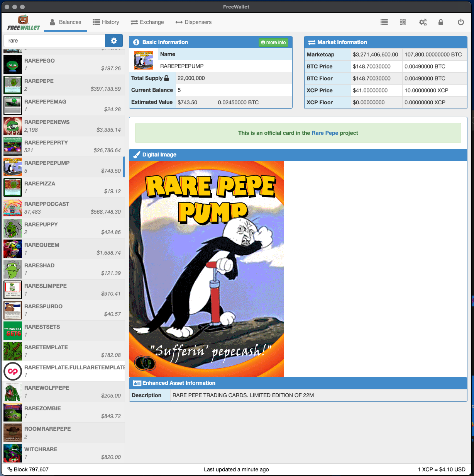Image resolution: width=474 pixels, height=476 pixels.
Task: Click the Market Information exchange icon
Action: click(x=311, y=42)
